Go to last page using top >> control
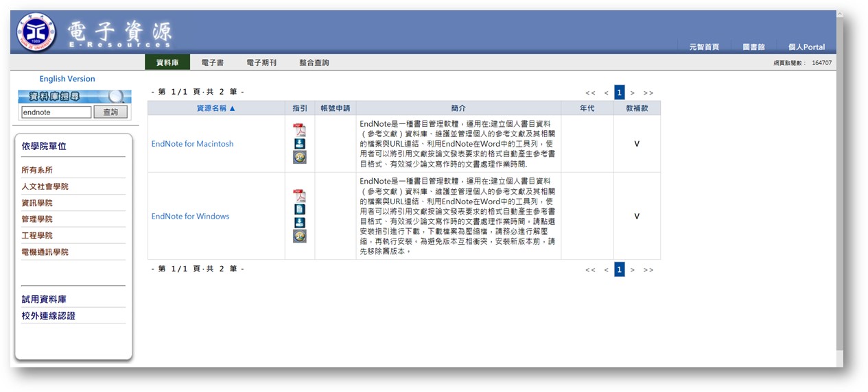 (x=648, y=93)
